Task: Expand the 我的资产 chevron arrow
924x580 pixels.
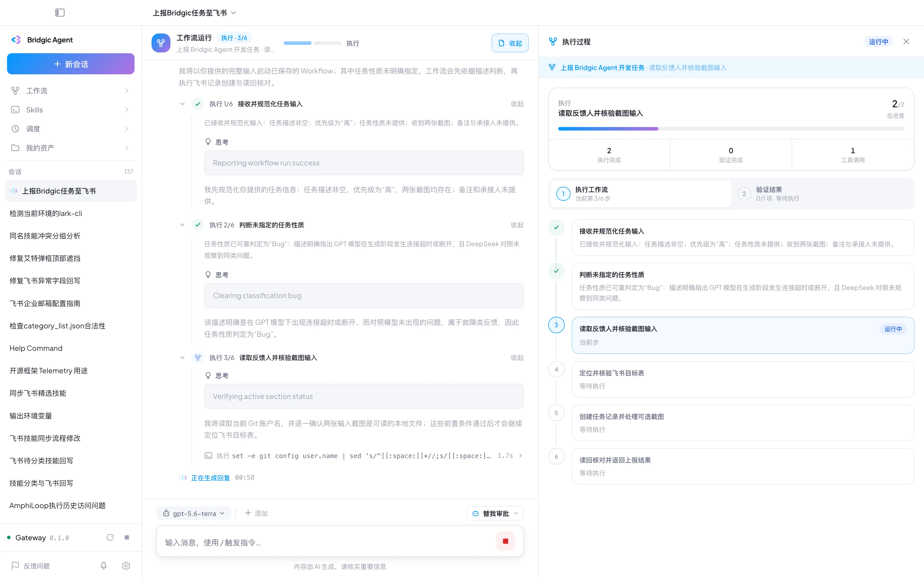Action: 126,148
